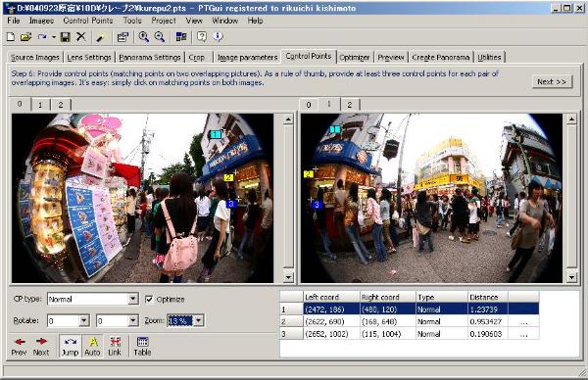Switch to Lens Settings tab
This screenshot has height=380, width=588.
[x=89, y=58]
